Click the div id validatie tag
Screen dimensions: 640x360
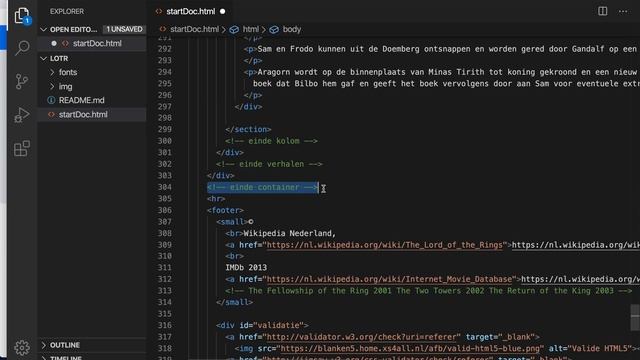(262, 325)
